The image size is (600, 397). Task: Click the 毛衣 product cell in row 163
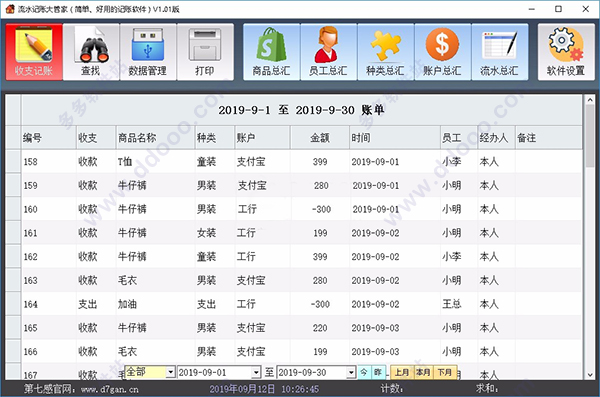click(x=127, y=280)
